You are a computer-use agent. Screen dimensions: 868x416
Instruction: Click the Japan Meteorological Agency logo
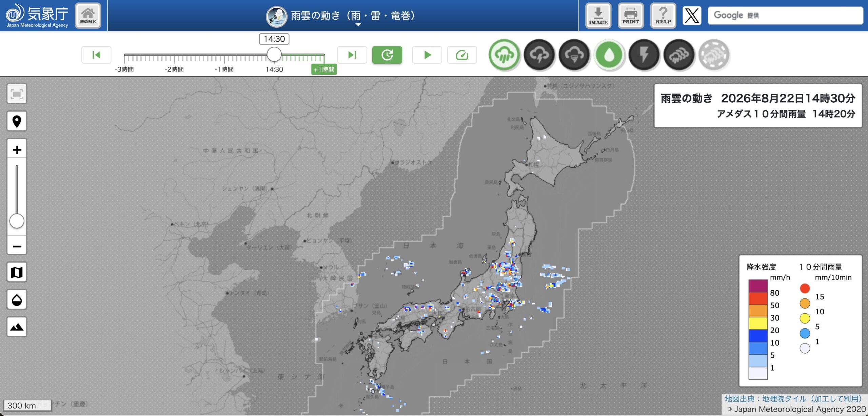37,16
